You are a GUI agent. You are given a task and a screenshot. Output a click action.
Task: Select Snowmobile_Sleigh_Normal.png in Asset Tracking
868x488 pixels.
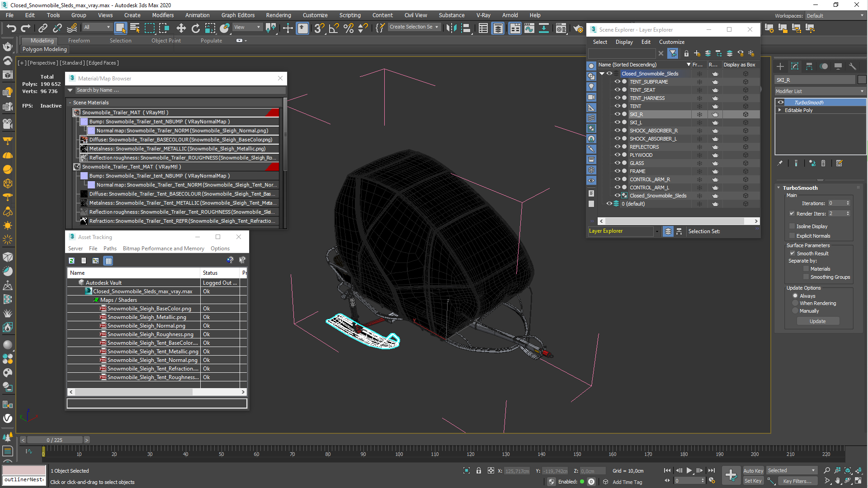click(x=146, y=326)
